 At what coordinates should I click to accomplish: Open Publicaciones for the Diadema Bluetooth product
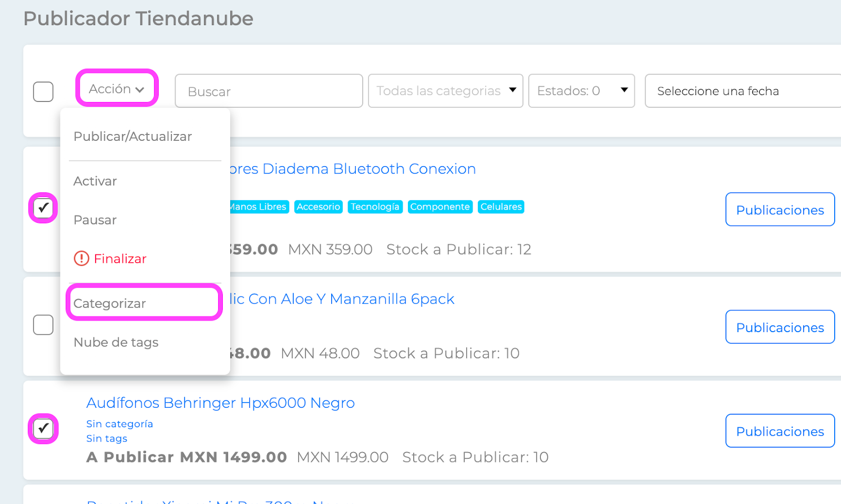(x=780, y=209)
